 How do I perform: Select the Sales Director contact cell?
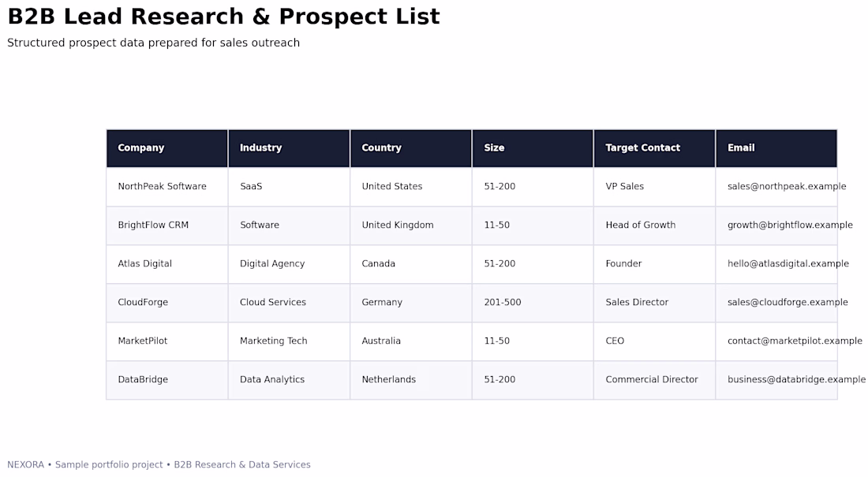point(654,304)
